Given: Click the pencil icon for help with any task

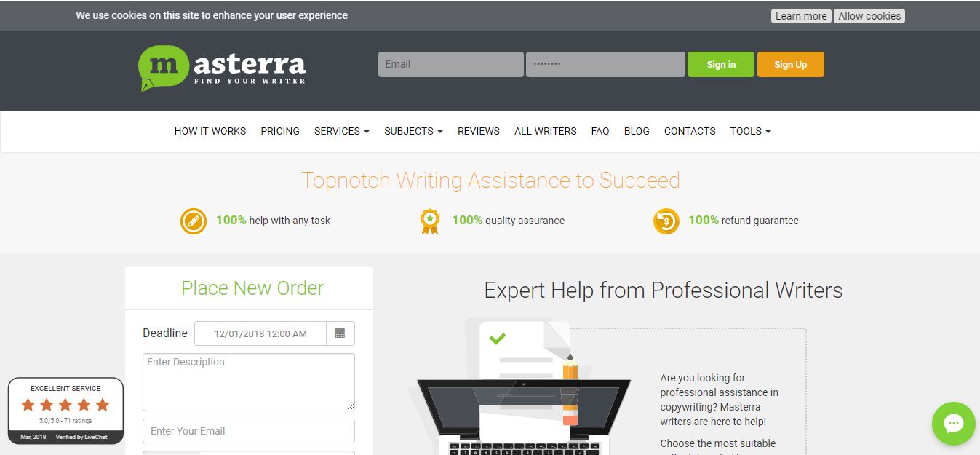Looking at the screenshot, I should coord(194,221).
